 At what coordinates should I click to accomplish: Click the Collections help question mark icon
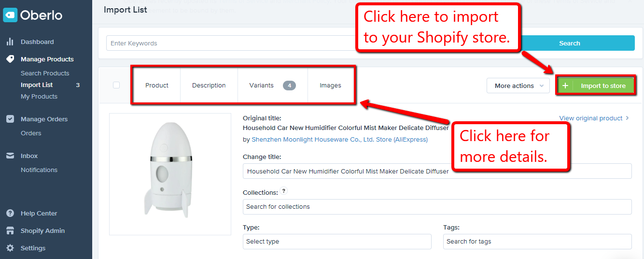(284, 191)
